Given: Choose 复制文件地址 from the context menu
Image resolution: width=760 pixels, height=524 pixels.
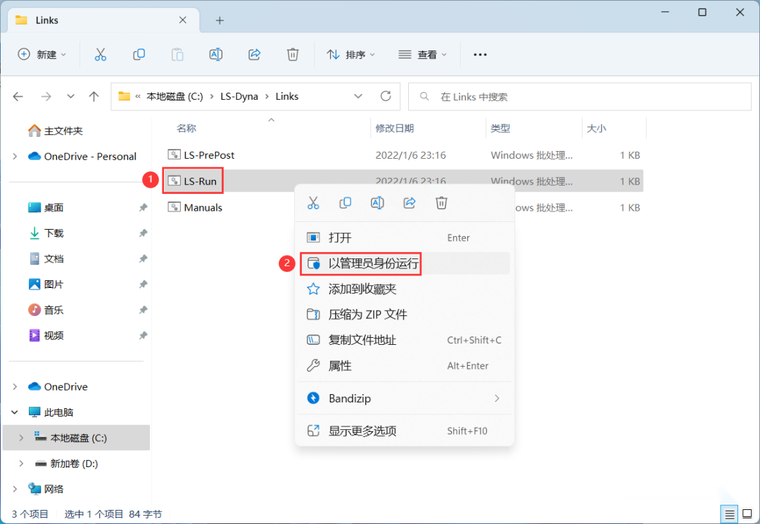Looking at the screenshot, I should point(404,340).
